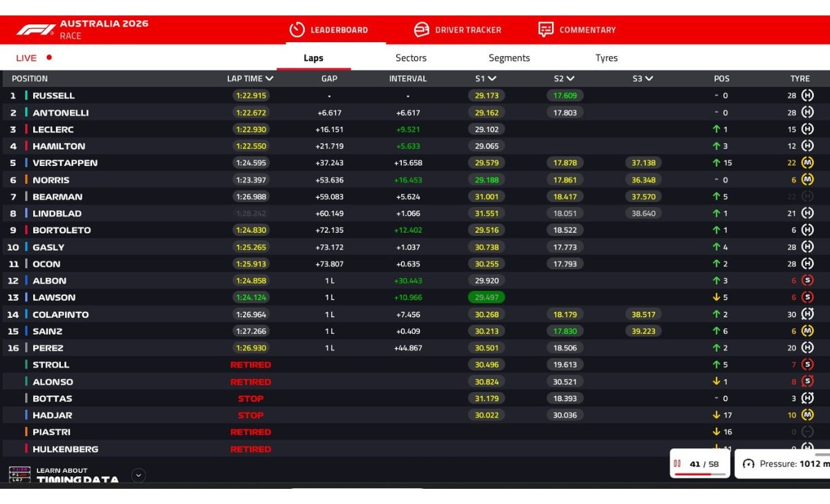
Task: Click Russell's hard tyre icon
Action: click(x=807, y=95)
